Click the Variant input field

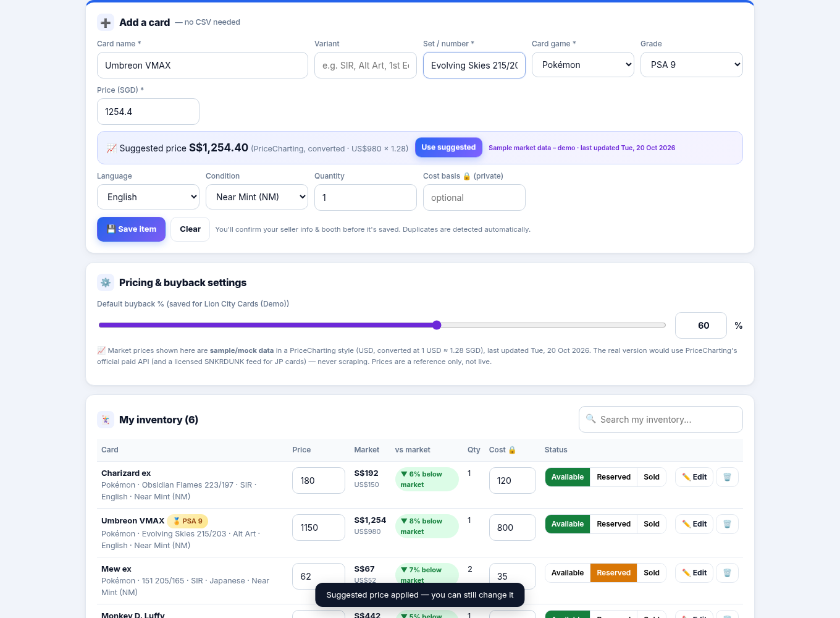coord(366,66)
